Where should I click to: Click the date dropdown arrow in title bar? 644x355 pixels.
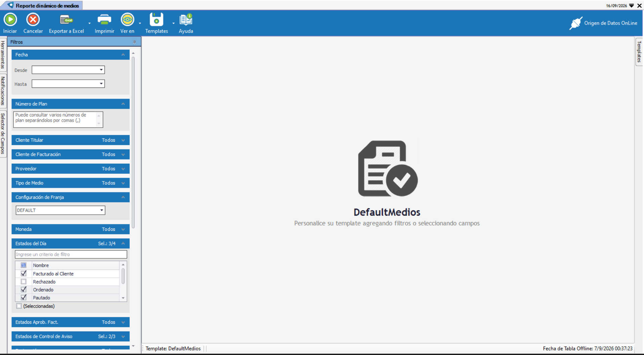click(x=632, y=6)
